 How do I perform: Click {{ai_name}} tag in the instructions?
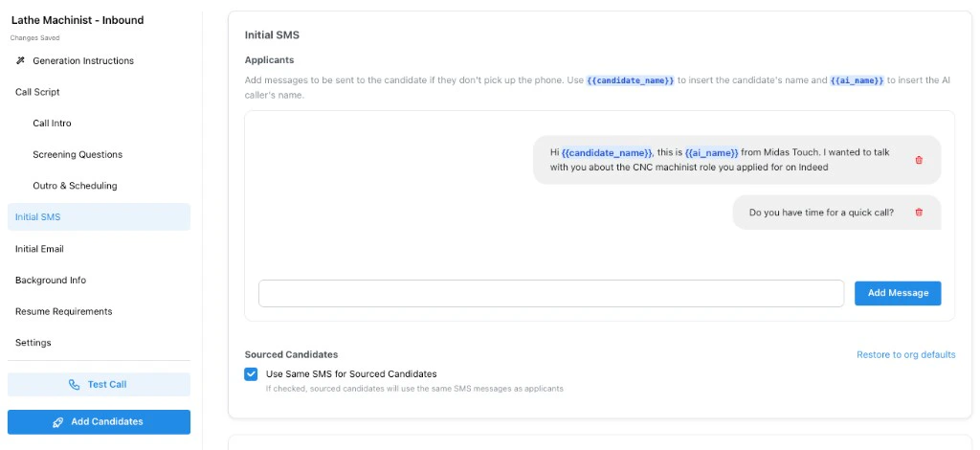[857, 80]
